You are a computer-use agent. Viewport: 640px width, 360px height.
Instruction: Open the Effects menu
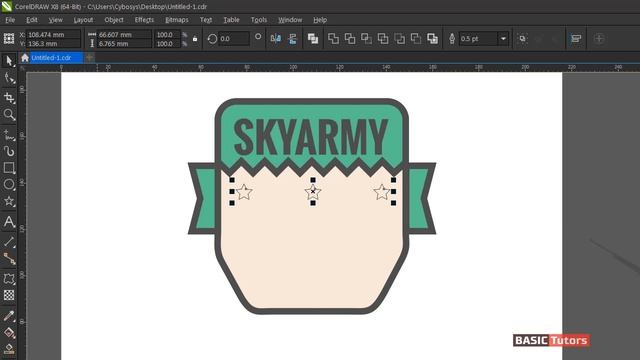click(144, 20)
